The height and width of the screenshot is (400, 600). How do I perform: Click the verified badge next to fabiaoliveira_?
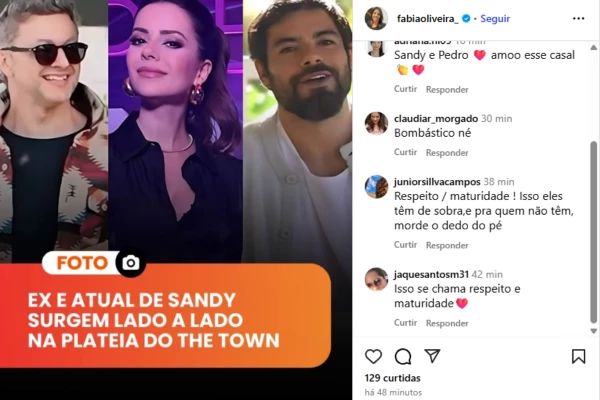[x=466, y=18]
